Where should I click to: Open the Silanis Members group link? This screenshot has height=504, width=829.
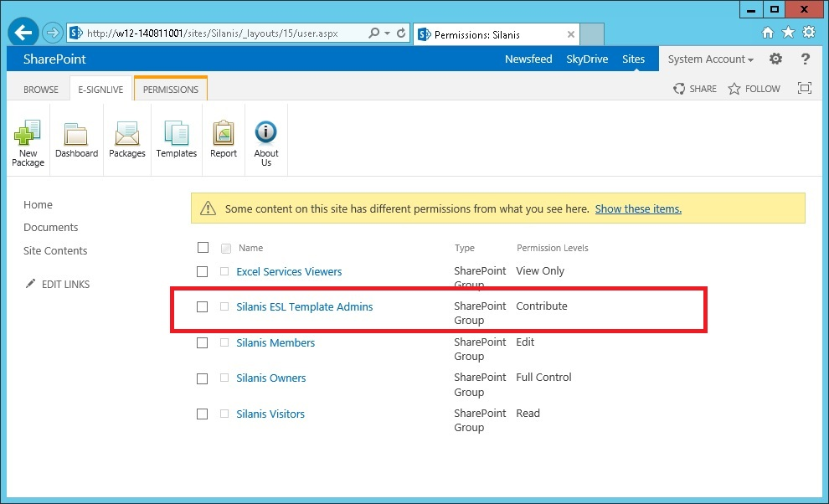(x=275, y=342)
